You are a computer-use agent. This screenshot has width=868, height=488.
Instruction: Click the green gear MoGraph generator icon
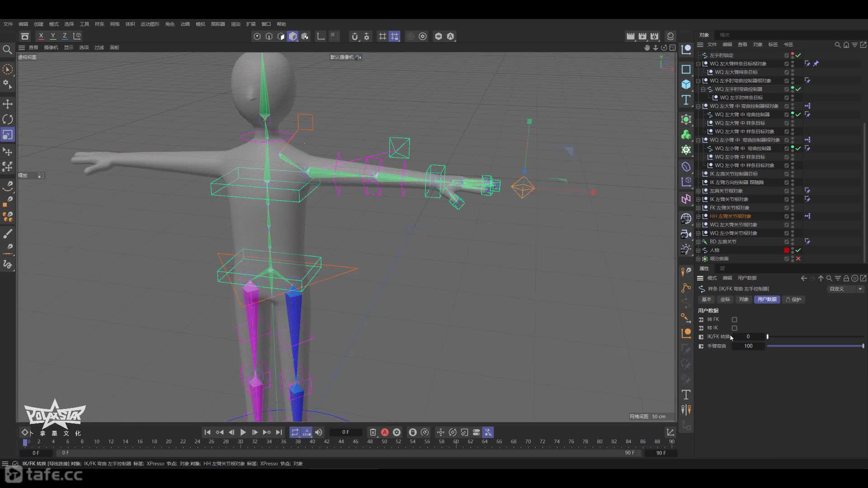[686, 150]
